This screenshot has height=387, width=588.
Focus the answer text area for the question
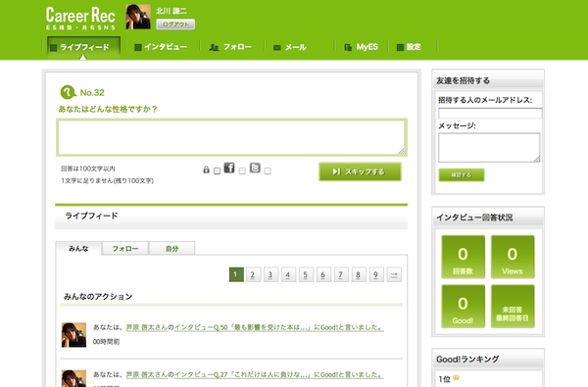(231, 137)
